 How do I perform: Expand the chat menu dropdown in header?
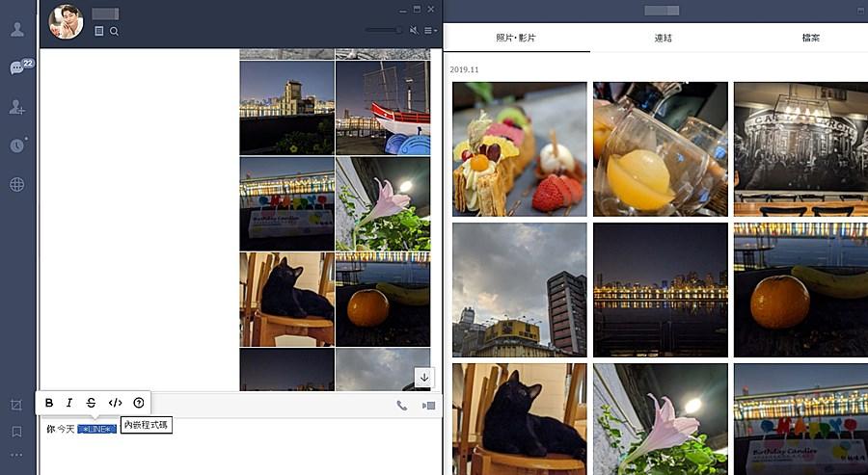click(430, 30)
